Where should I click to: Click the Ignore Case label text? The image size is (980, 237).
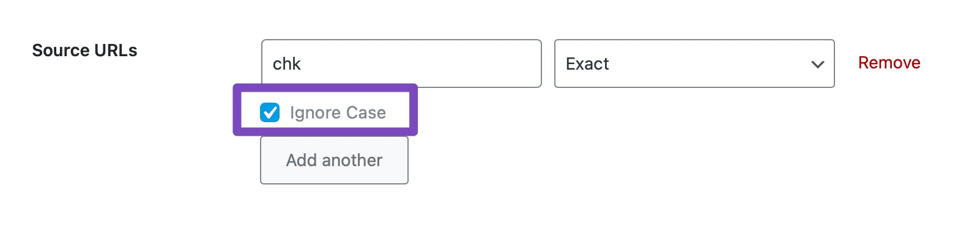tap(338, 113)
